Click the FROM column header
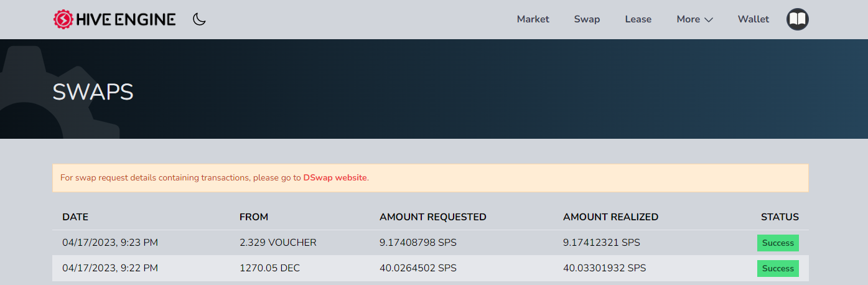 coord(254,217)
